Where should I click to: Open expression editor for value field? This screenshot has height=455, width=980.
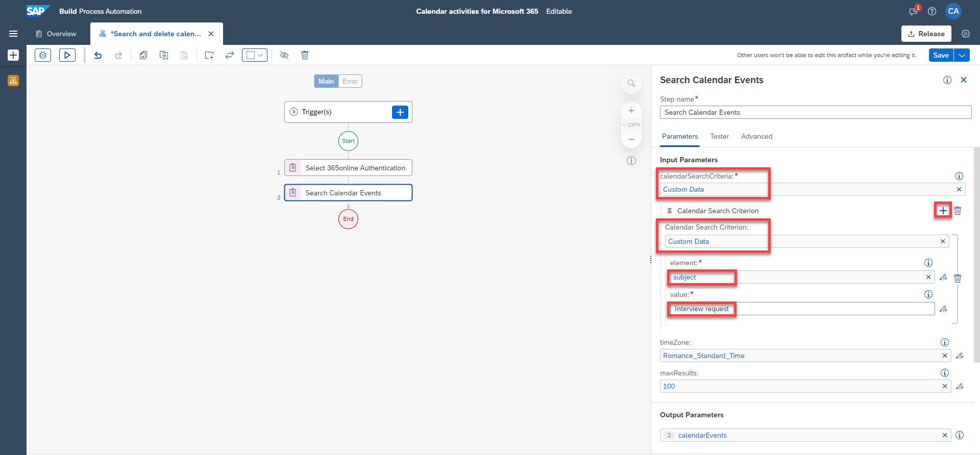coord(943,309)
